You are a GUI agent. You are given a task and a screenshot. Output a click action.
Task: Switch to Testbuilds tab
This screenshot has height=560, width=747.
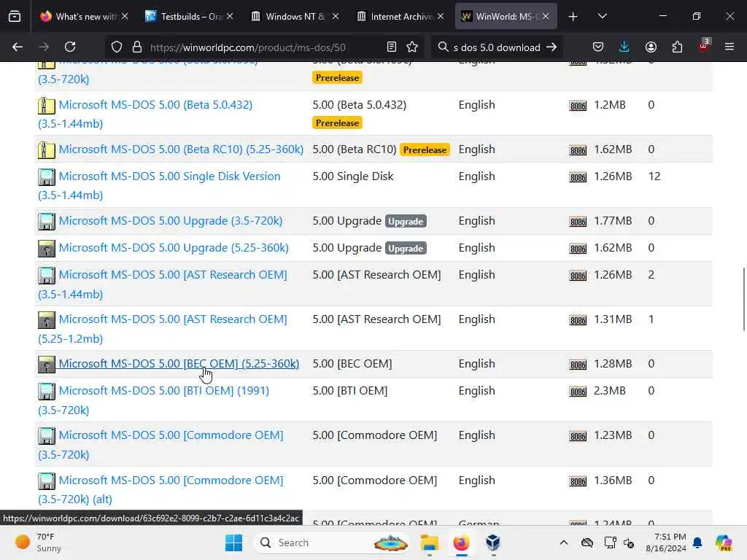click(x=189, y=16)
